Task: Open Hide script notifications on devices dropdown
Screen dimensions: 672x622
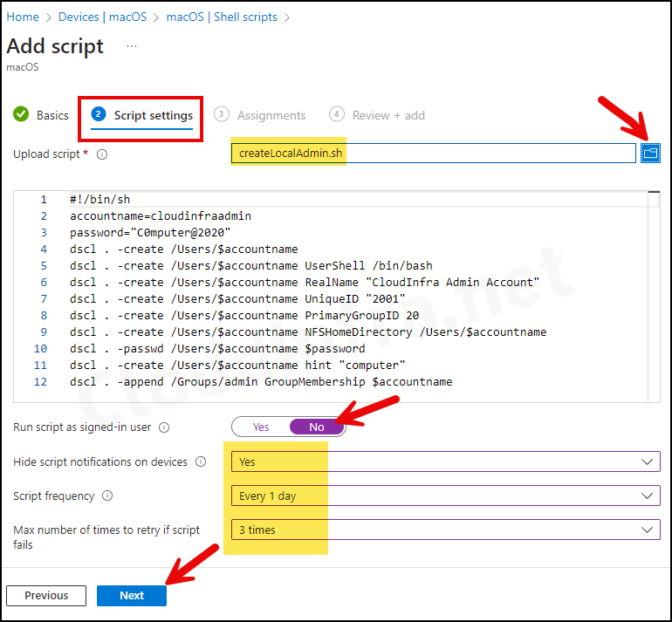Action: point(446,461)
